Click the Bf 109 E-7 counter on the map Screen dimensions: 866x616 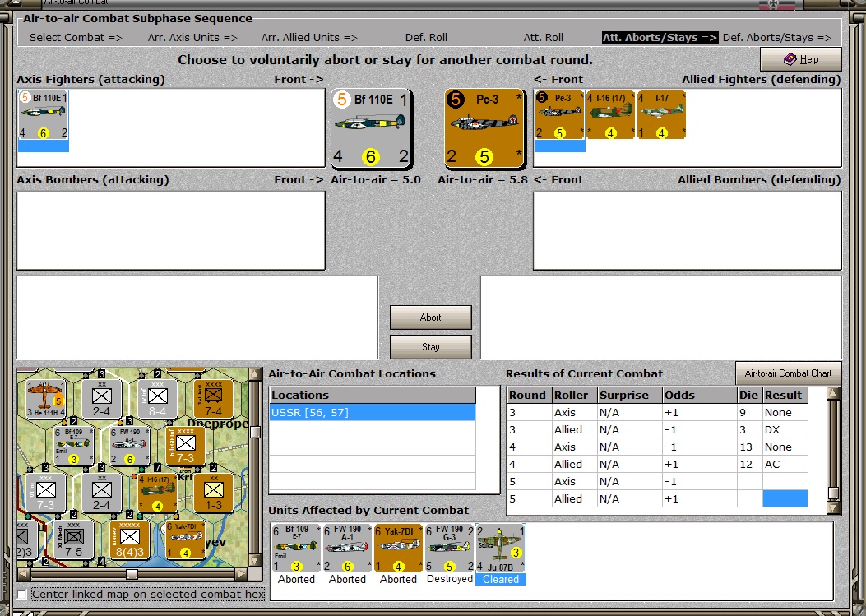(73, 446)
